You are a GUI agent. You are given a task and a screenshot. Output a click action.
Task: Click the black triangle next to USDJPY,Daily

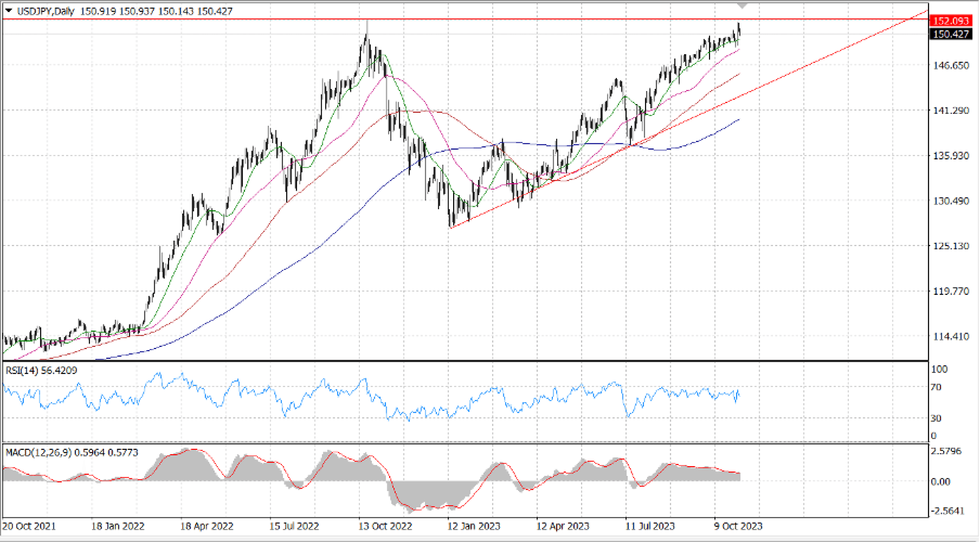(x=8, y=11)
